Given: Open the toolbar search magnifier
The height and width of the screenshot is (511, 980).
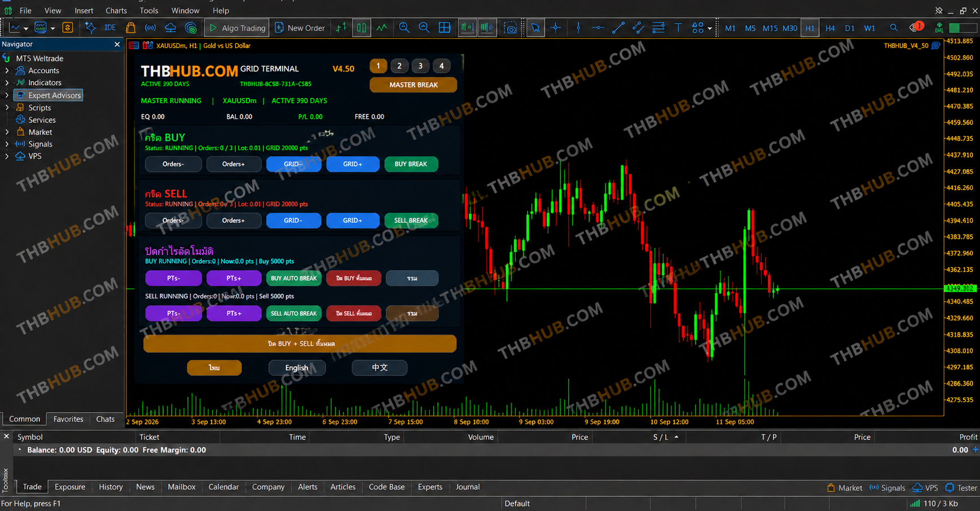Looking at the screenshot, I should pyautogui.click(x=894, y=28).
